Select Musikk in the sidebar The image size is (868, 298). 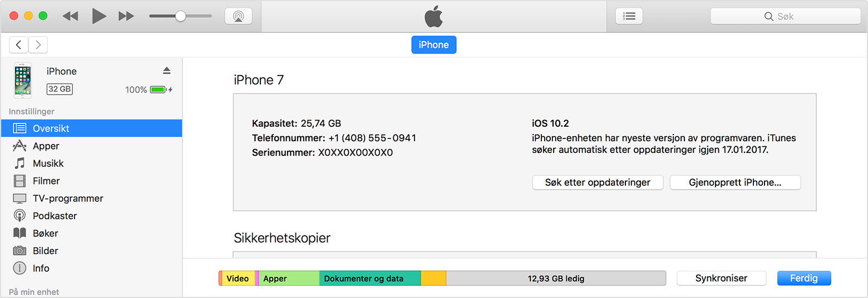[48, 163]
